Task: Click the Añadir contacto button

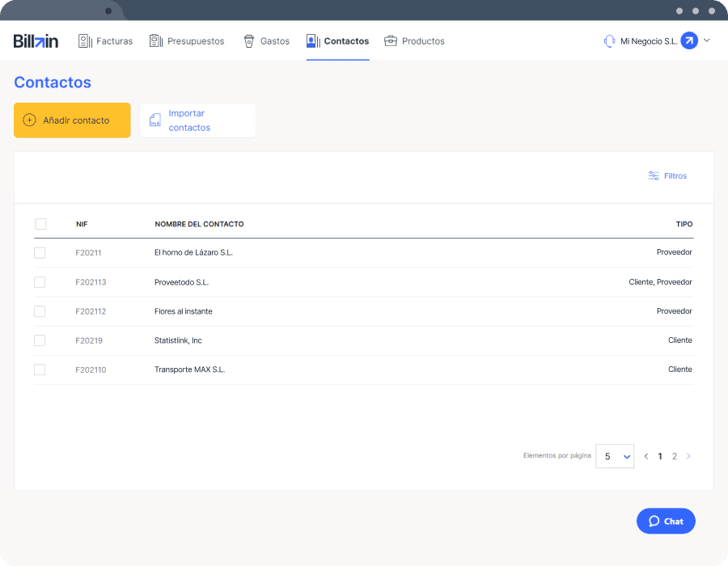Action: (x=72, y=120)
